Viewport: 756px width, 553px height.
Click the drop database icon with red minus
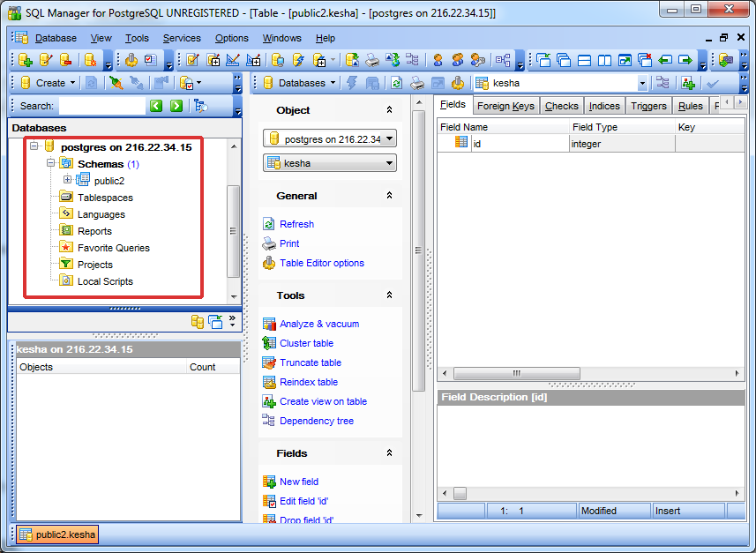point(65,60)
